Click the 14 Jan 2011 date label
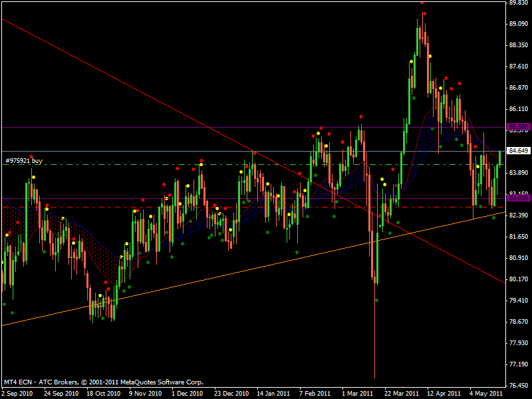The image size is (532, 399). 273,394
